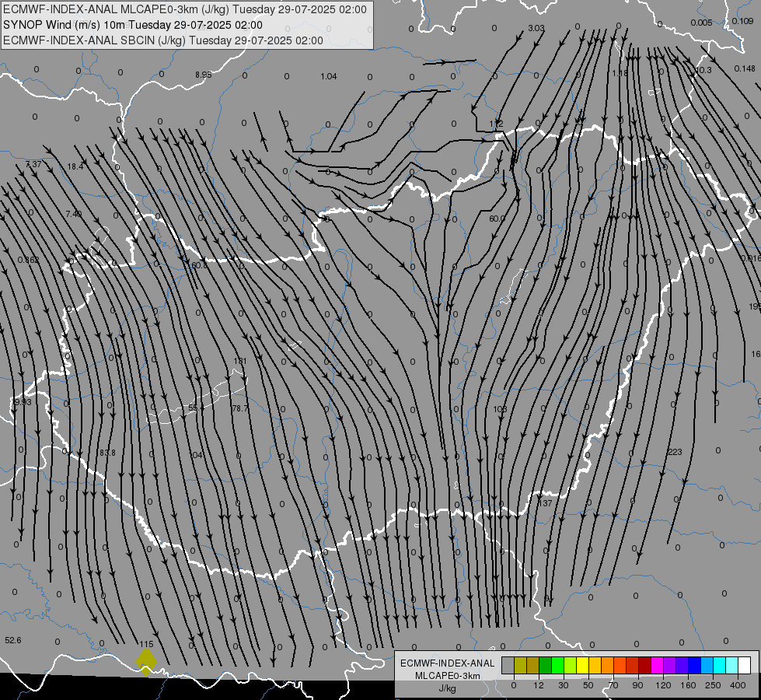
Task: Click the legend tick value 90
Action: pyautogui.click(x=637, y=685)
